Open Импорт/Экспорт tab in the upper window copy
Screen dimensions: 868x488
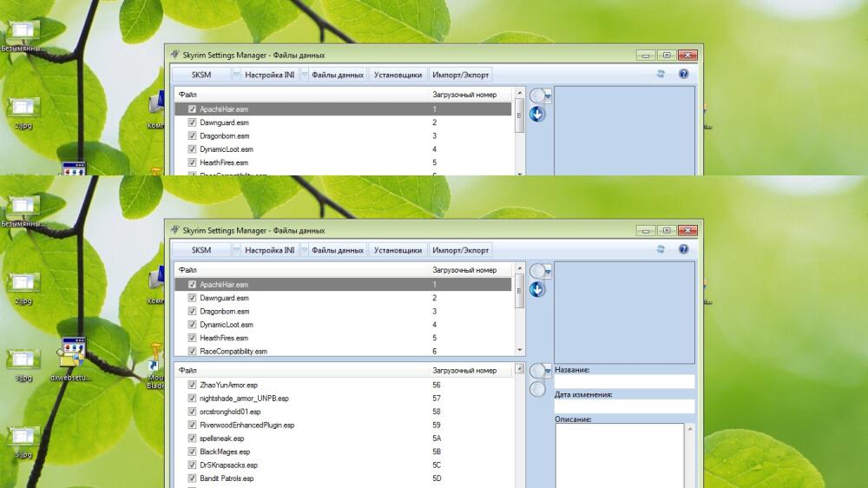pos(461,74)
